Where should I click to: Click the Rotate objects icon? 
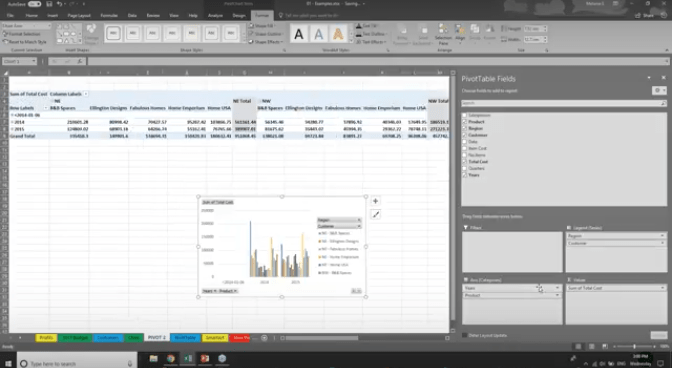(x=490, y=33)
